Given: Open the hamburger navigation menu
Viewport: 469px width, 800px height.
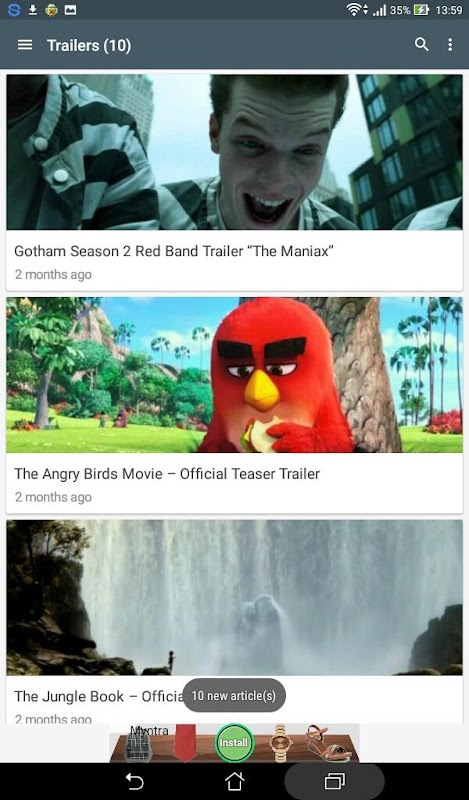Looking at the screenshot, I should 25,45.
